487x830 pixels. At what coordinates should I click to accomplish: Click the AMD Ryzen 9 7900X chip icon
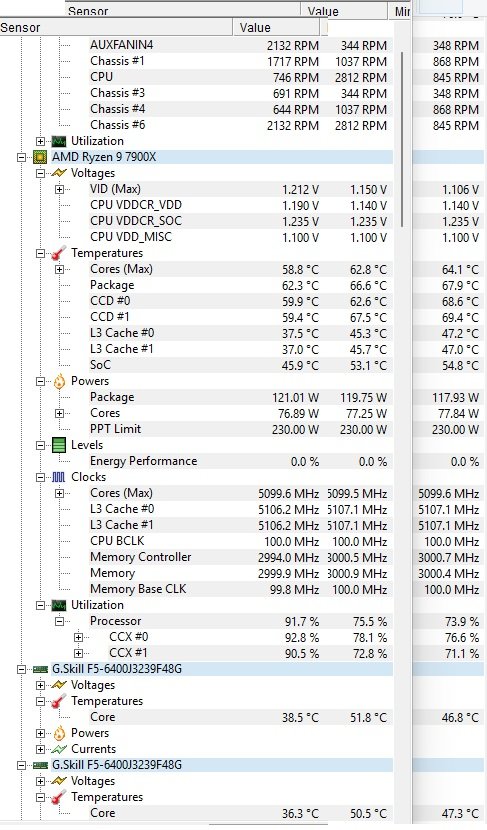tap(40, 157)
